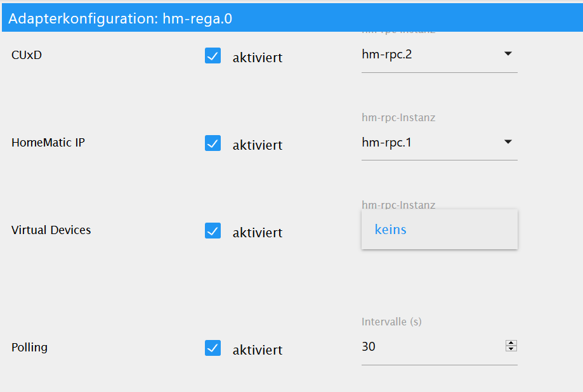The width and height of the screenshot is (583, 392).
Task: Toggle the Polling aktiviert checkbox
Action: coord(213,348)
